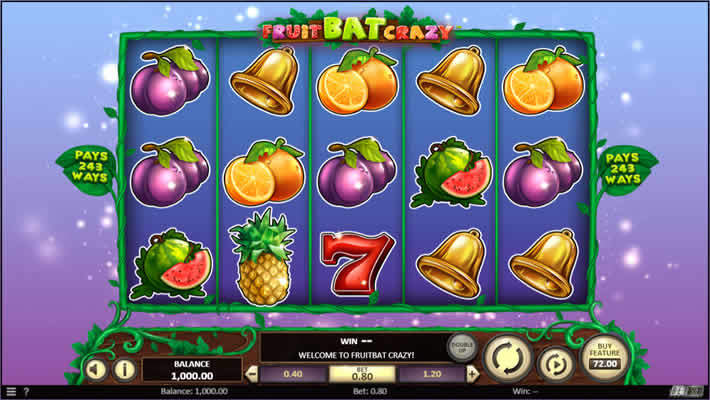Click the Balance 1,000.00 display box
The image size is (710, 400).
(x=192, y=370)
